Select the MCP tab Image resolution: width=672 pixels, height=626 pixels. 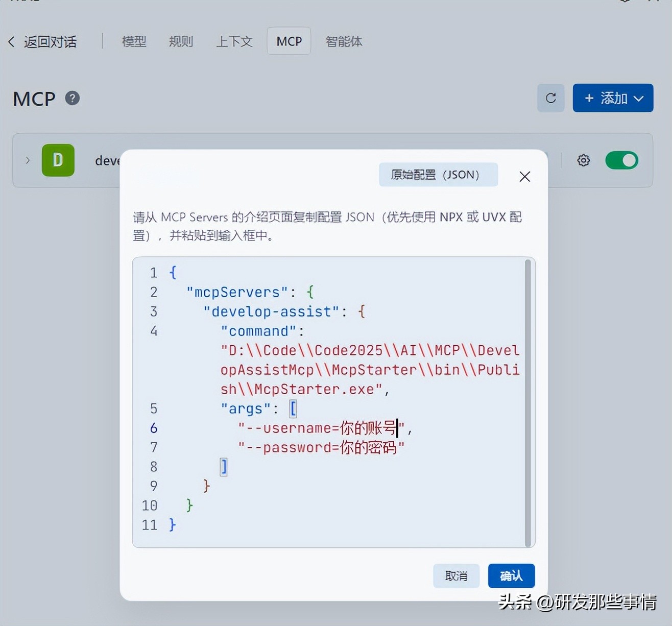click(x=289, y=41)
